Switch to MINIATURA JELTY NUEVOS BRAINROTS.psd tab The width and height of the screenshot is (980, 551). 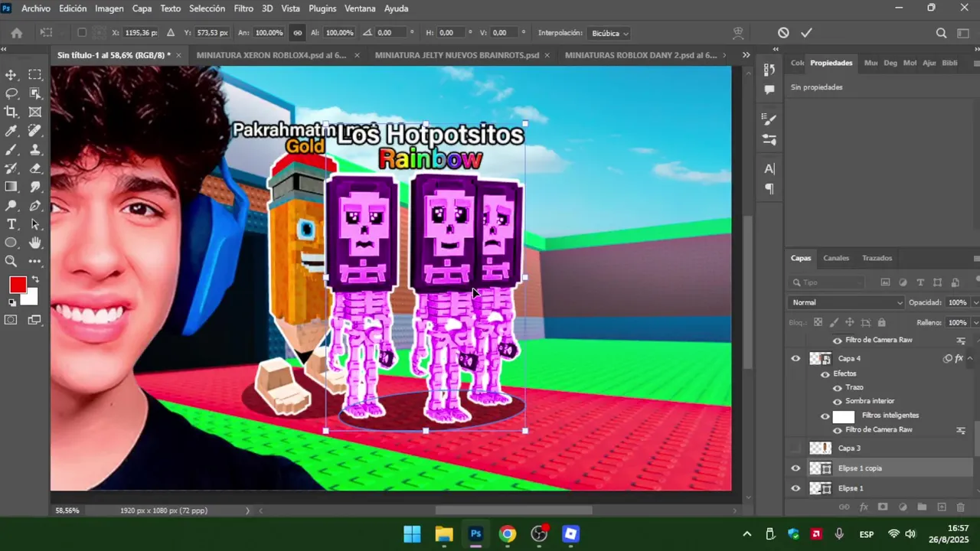click(x=456, y=55)
